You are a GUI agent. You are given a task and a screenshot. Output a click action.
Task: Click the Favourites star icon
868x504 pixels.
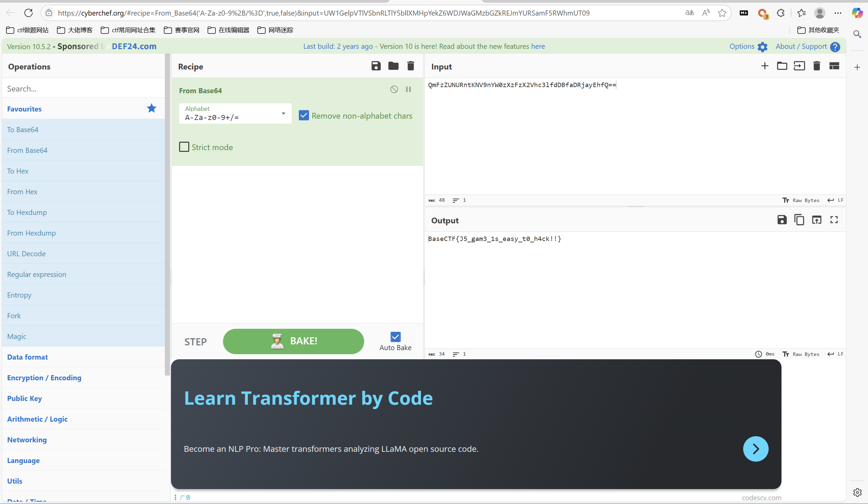(152, 108)
